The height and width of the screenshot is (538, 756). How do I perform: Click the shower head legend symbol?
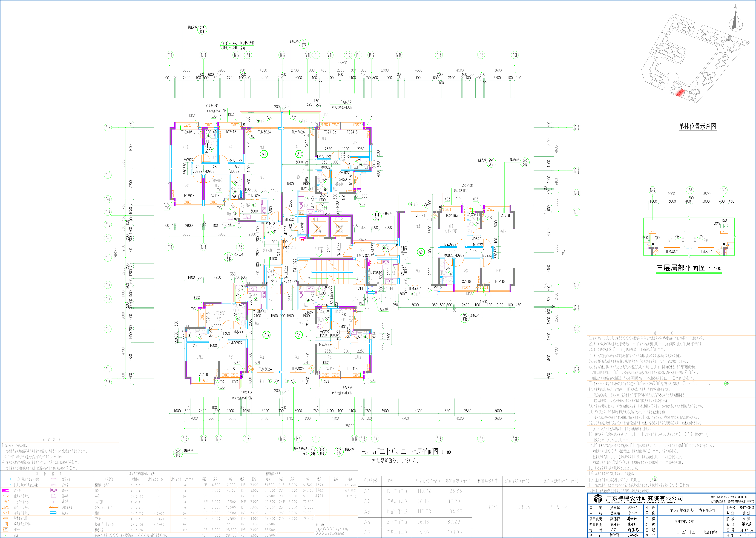[53, 501]
